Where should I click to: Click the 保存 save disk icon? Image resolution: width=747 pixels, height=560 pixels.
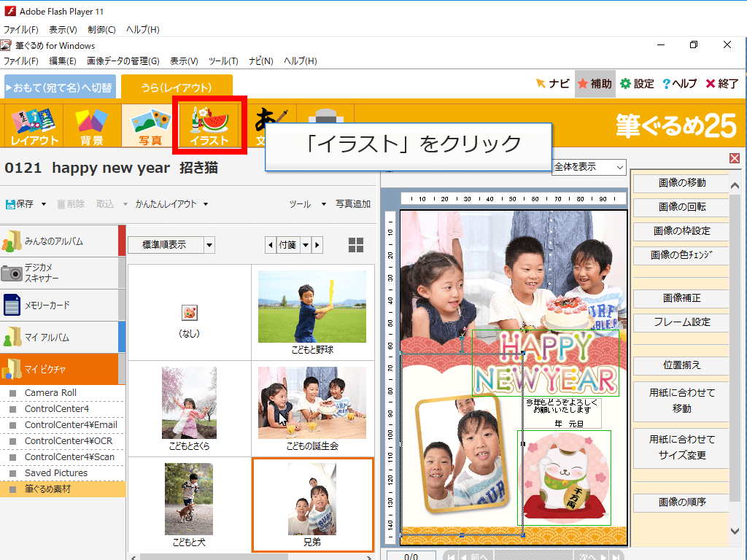click(x=10, y=204)
